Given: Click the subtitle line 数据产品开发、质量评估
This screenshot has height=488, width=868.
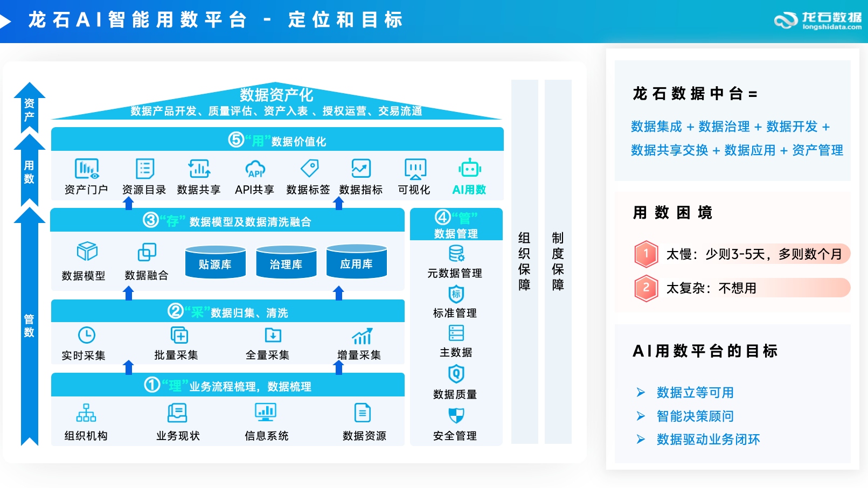Looking at the screenshot, I should (x=276, y=111).
